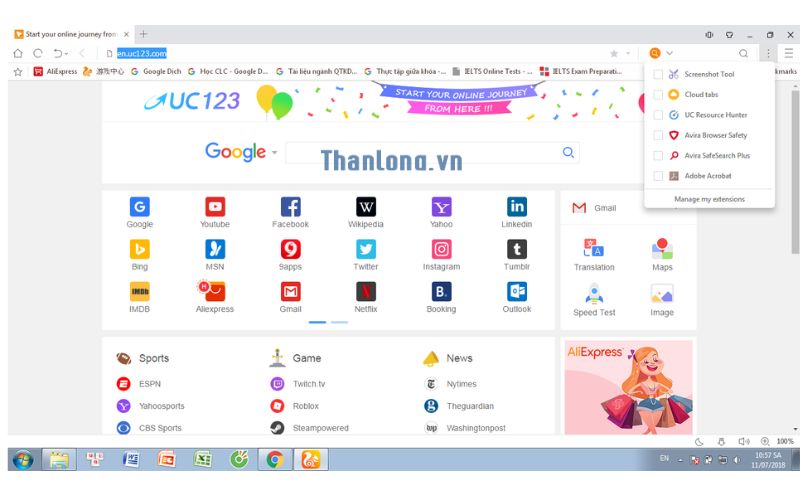This screenshot has height=500, width=800.
Task: Click the Google search magnifier icon
Action: (568, 152)
